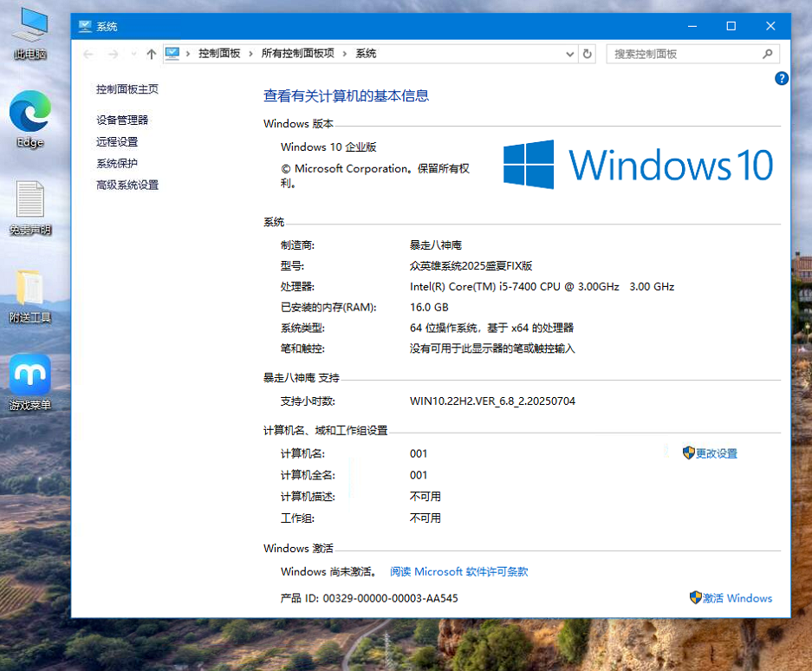The image size is (812, 671).
Task: Open the 设备管理器 link
Action: click(122, 121)
